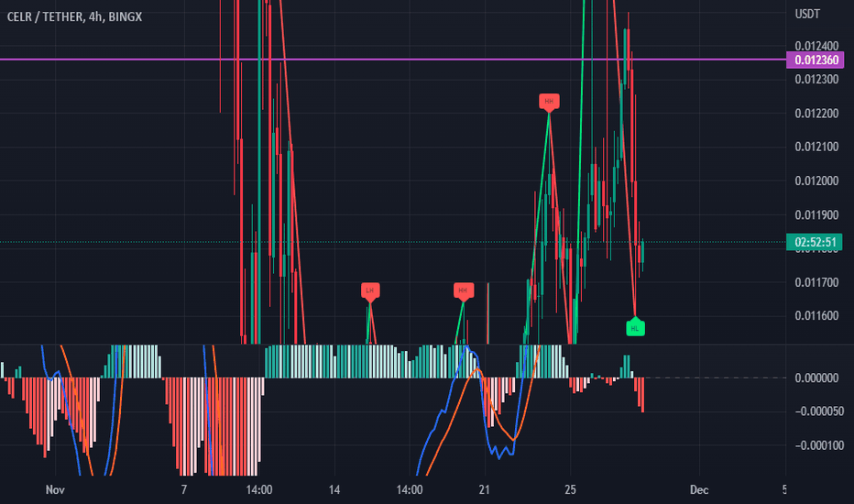
Task: Click the 0.012100 price scale value
Action: (x=816, y=147)
